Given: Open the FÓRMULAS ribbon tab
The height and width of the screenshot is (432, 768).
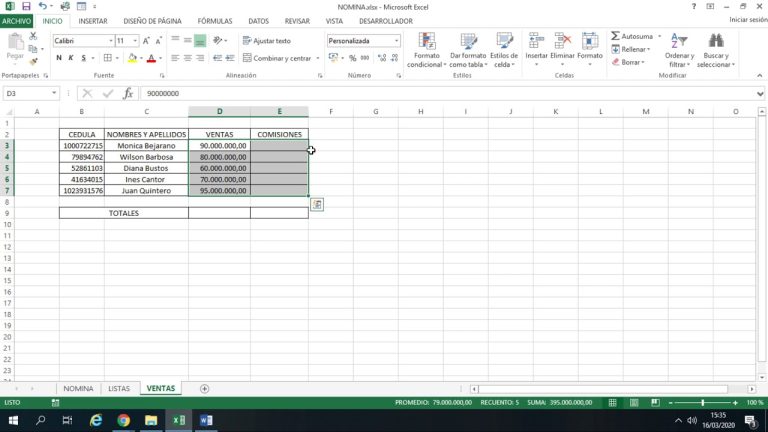Looking at the screenshot, I should pos(214,20).
